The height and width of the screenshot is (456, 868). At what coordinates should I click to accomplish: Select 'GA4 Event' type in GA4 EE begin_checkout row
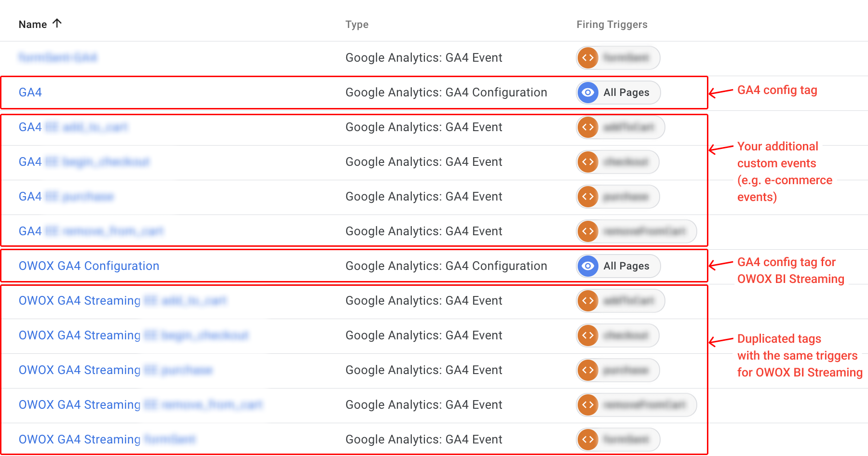(424, 162)
